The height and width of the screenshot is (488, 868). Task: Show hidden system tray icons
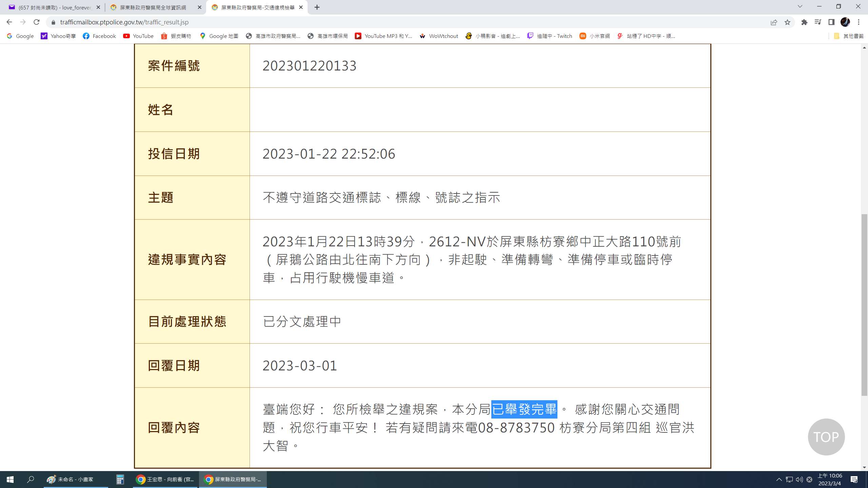click(x=779, y=480)
